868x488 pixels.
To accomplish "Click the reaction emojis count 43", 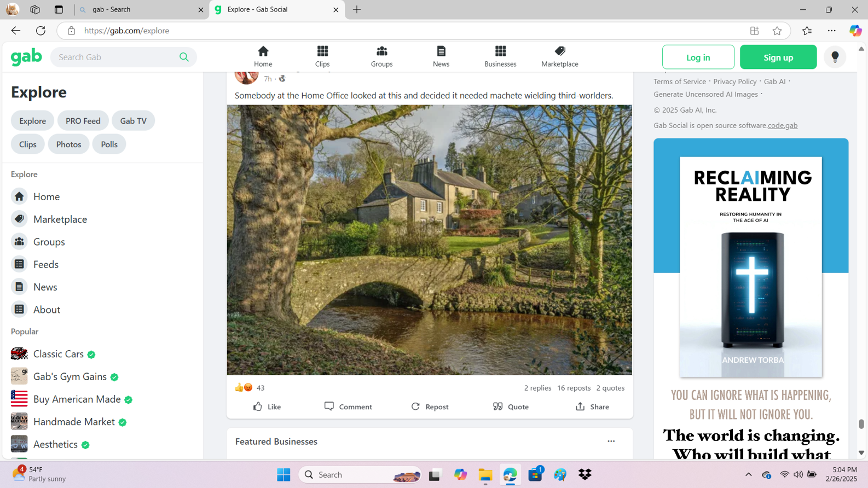I will [x=250, y=388].
